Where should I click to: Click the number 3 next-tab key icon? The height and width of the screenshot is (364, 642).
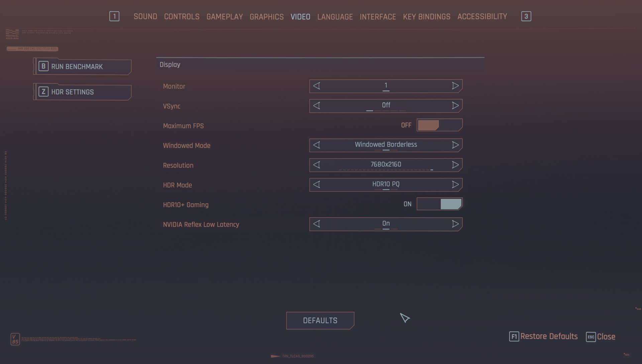(x=526, y=16)
